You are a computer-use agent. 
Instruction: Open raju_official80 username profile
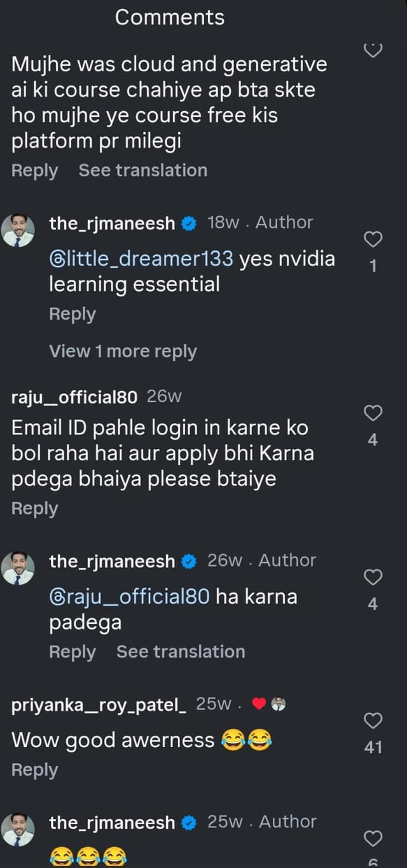74,397
